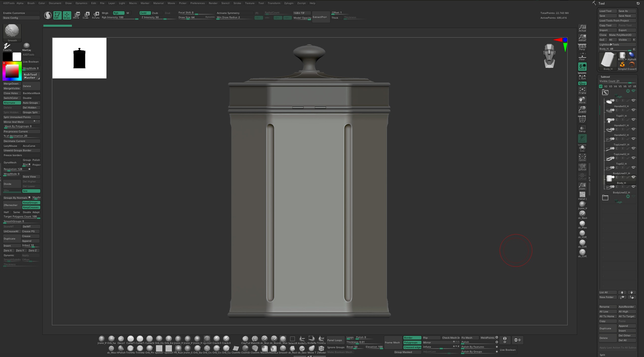Toggle the Rgb paint mode
644x357 pixels.
pos(119,13)
